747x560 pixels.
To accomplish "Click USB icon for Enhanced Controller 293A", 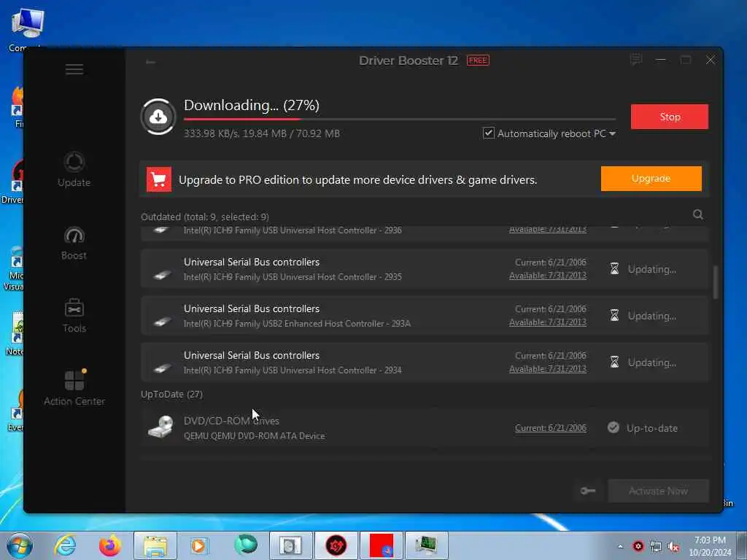I will [162, 321].
